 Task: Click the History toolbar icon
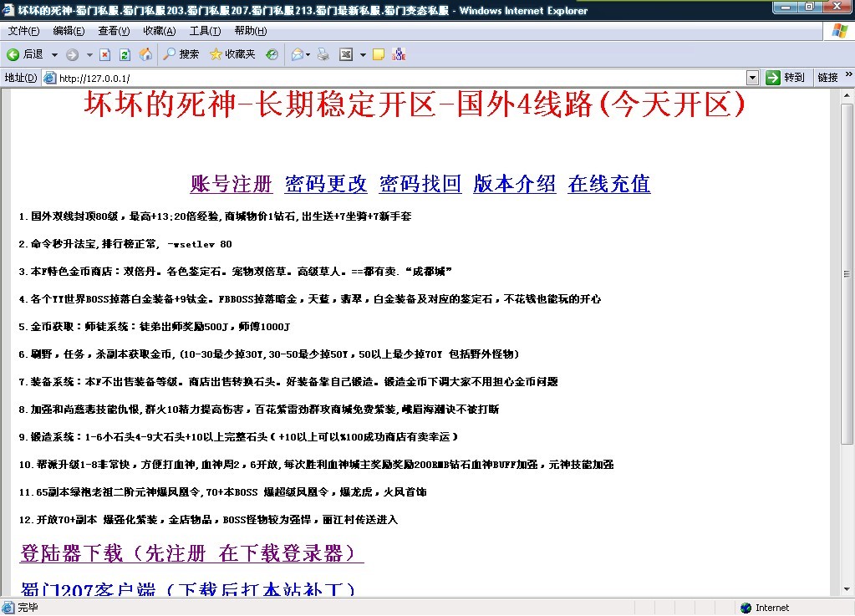(272, 54)
